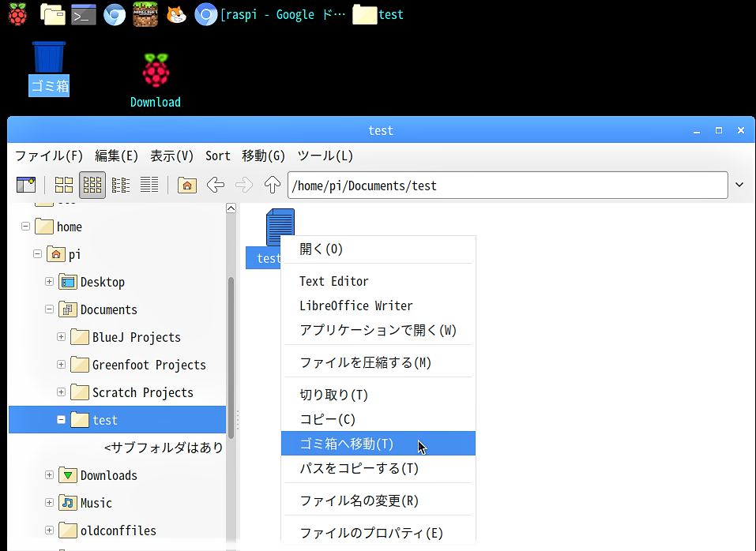Expand the Music tree node
This screenshot has width=756, height=551.
[49, 502]
